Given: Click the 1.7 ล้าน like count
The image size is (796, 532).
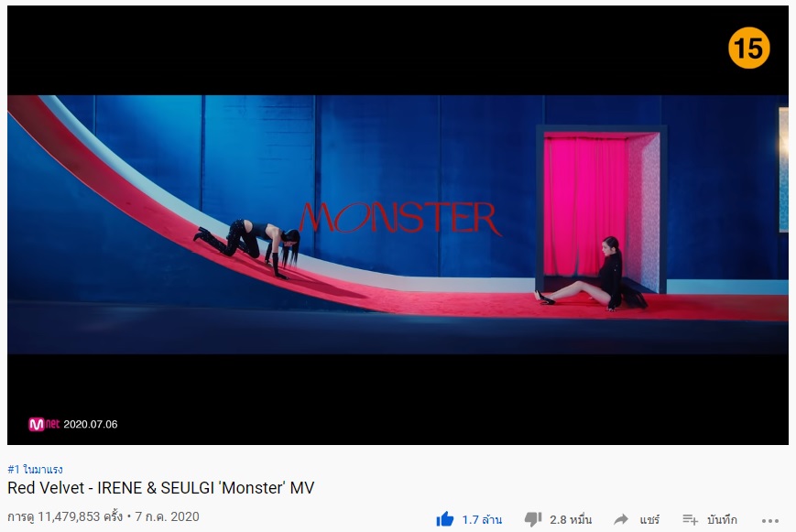Looking at the screenshot, I should click(x=482, y=520).
